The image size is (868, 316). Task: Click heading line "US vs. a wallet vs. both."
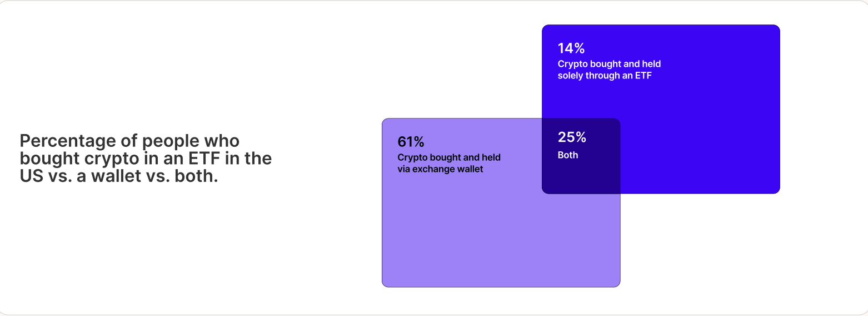[118, 176]
